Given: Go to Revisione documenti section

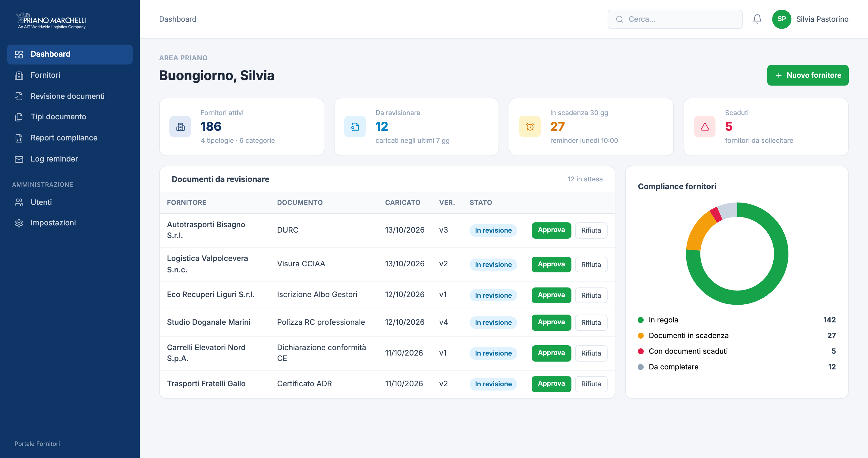Looking at the screenshot, I should tap(70, 96).
